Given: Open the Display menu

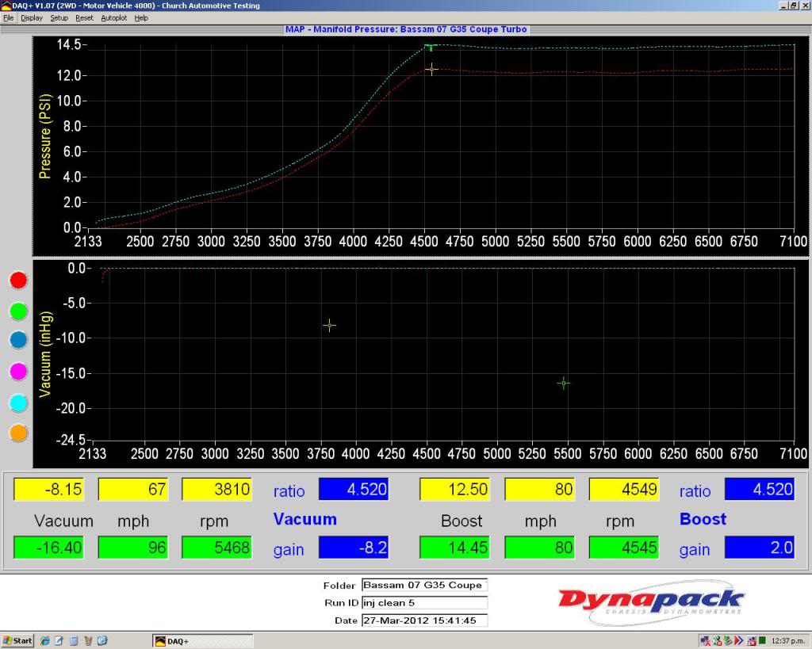Looking at the screenshot, I should pos(32,17).
